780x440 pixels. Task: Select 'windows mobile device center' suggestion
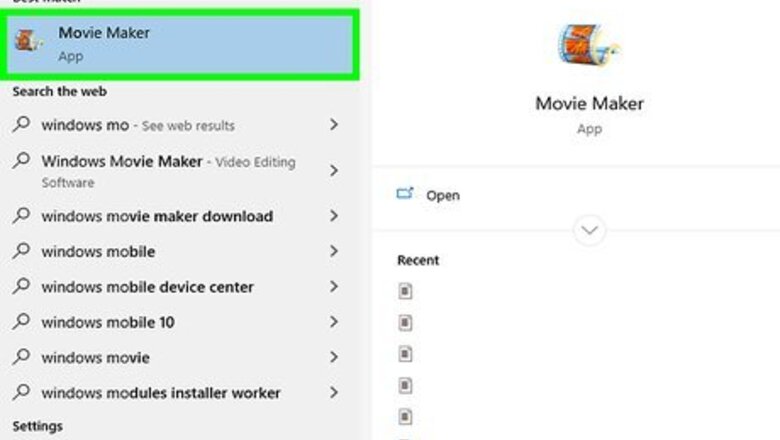pyautogui.click(x=147, y=287)
